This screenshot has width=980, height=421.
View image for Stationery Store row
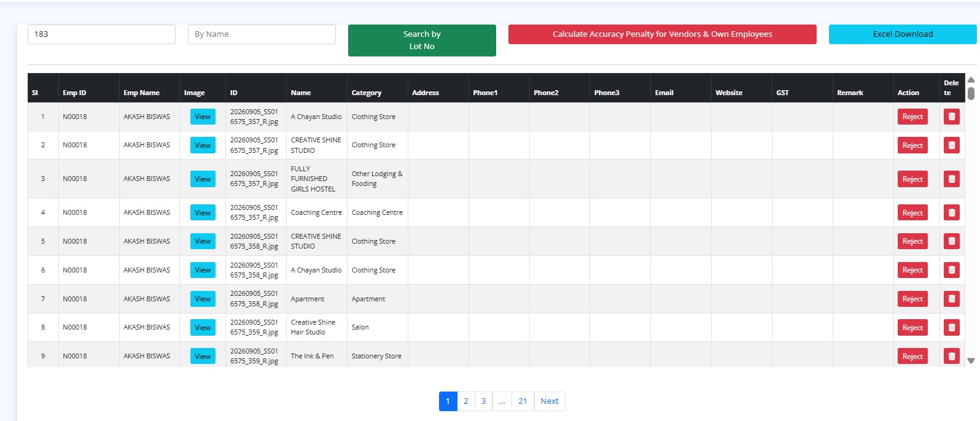click(203, 356)
